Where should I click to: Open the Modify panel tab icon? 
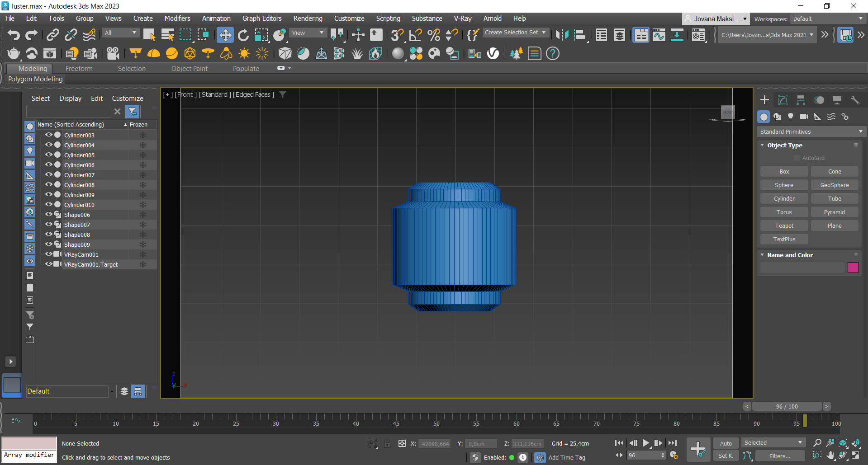click(x=783, y=100)
